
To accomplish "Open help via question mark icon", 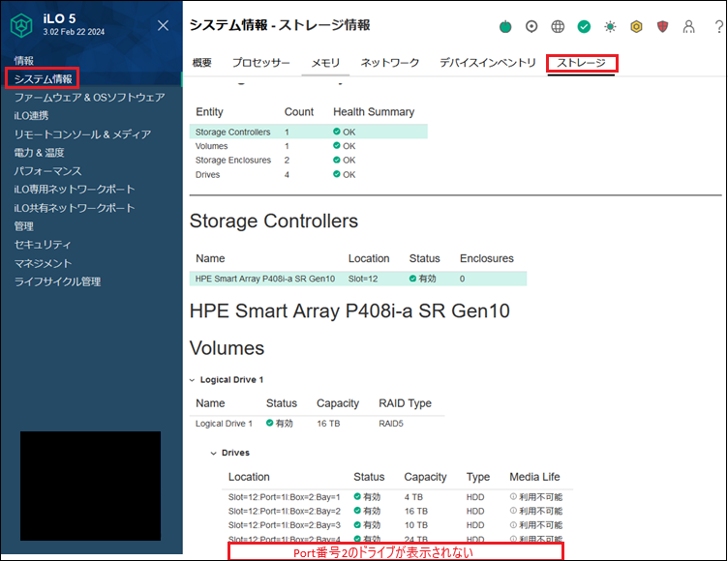I will pyautogui.click(x=718, y=27).
